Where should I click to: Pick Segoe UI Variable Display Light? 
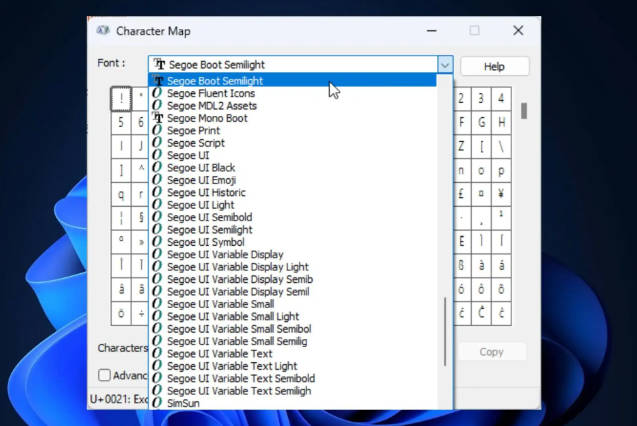(x=293, y=267)
